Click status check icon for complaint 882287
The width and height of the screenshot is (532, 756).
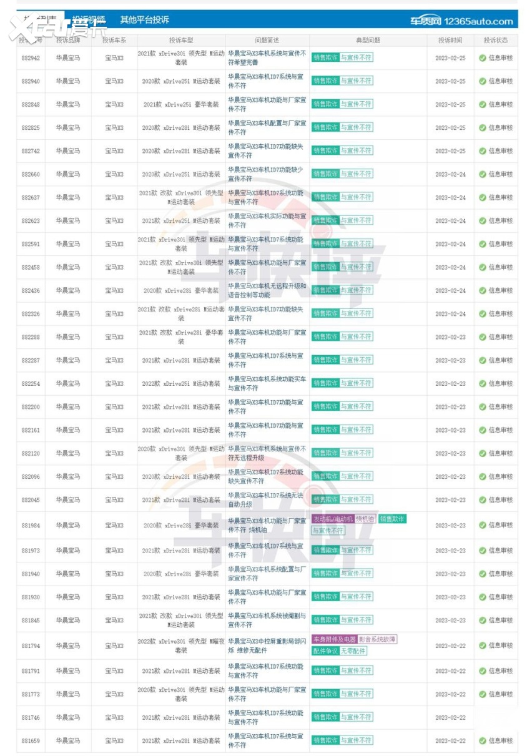[x=482, y=360]
